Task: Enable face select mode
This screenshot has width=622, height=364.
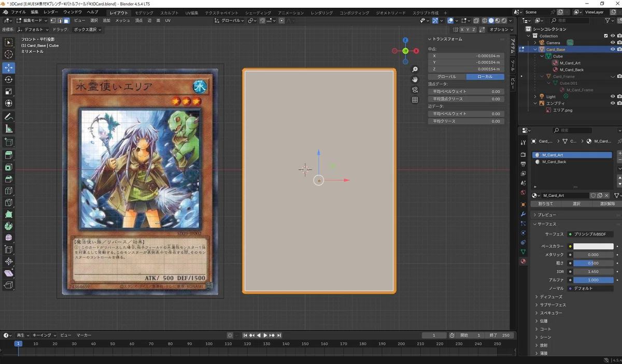Action: pyautogui.click(x=66, y=21)
